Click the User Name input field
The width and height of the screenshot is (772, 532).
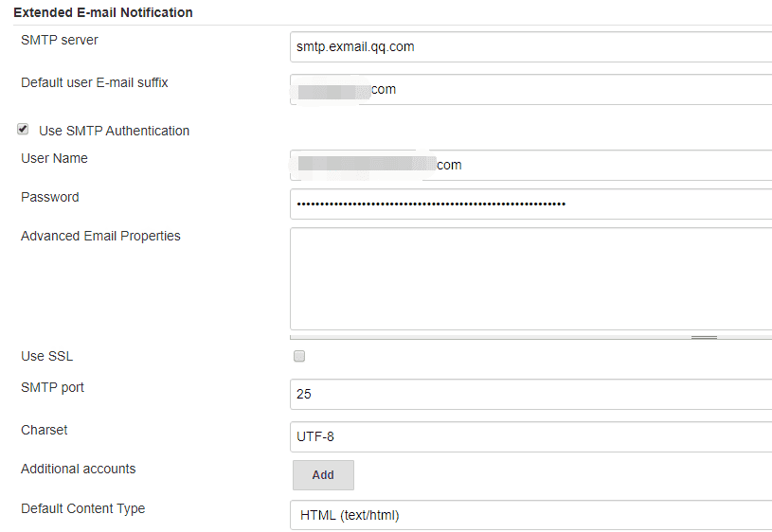point(530,165)
